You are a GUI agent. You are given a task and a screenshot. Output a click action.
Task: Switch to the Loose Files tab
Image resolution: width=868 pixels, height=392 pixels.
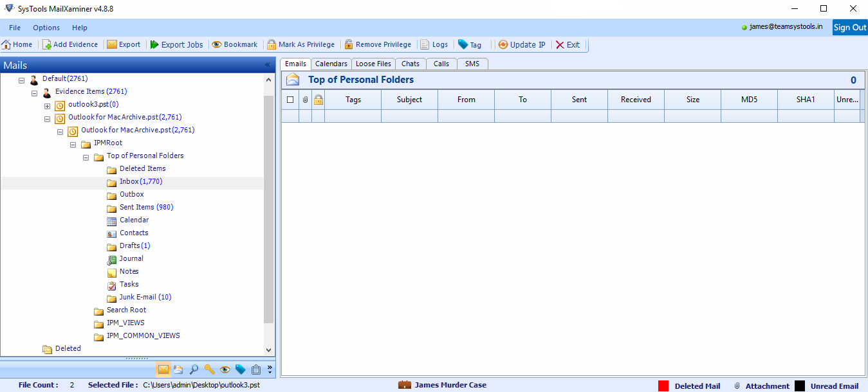[x=373, y=64]
